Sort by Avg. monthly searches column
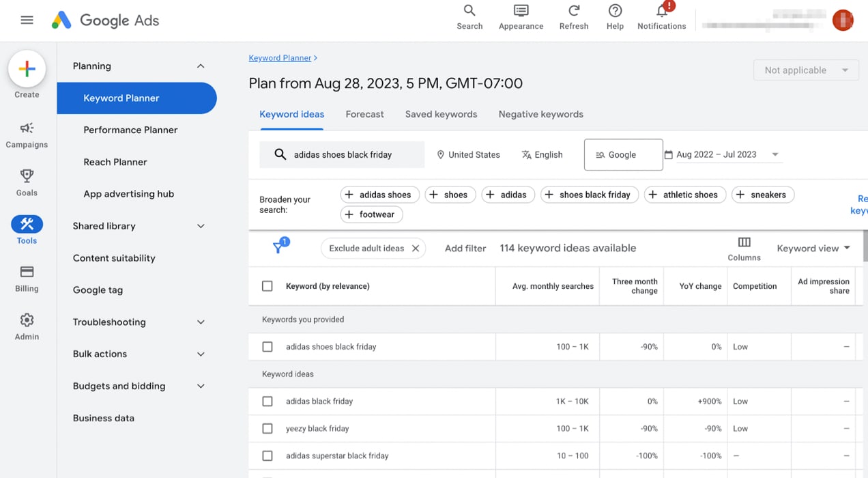Viewport: 868px width, 478px height. pyautogui.click(x=553, y=286)
